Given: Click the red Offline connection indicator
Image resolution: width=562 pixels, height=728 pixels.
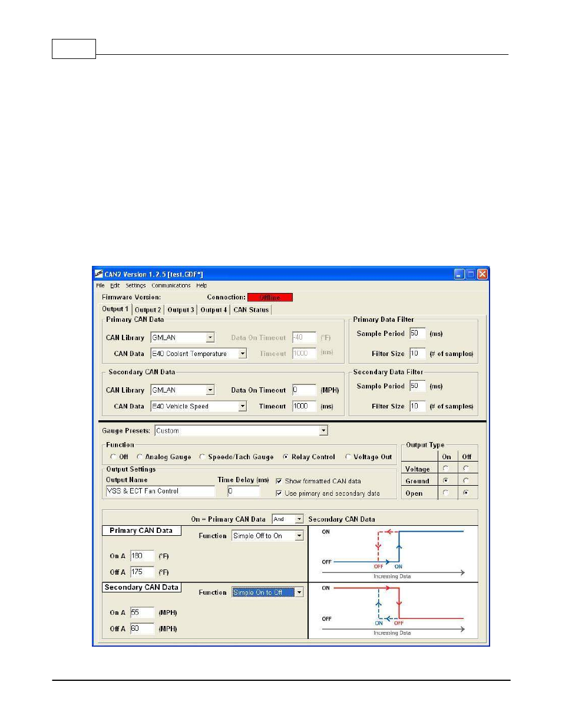Looking at the screenshot, I should (x=270, y=298).
